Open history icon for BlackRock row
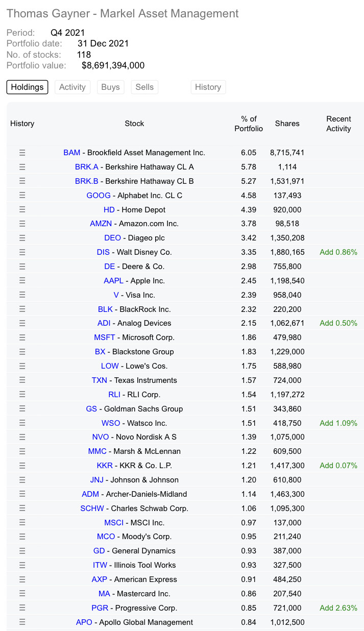364x631 pixels. point(22,309)
